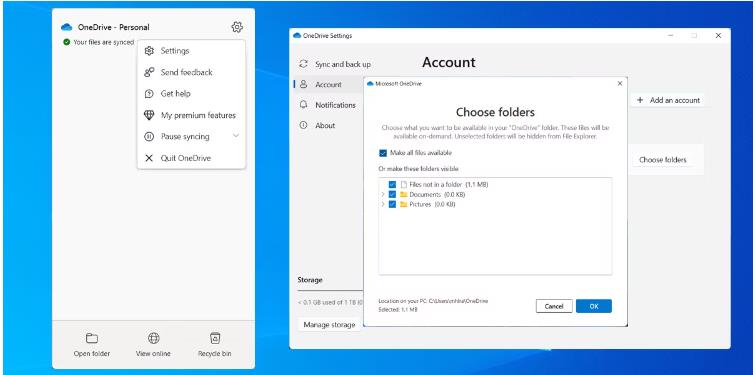Image resolution: width=755 pixels, height=375 pixels.
Task: Click the cloud icon in OneDrive Settings title bar
Action: click(x=297, y=36)
